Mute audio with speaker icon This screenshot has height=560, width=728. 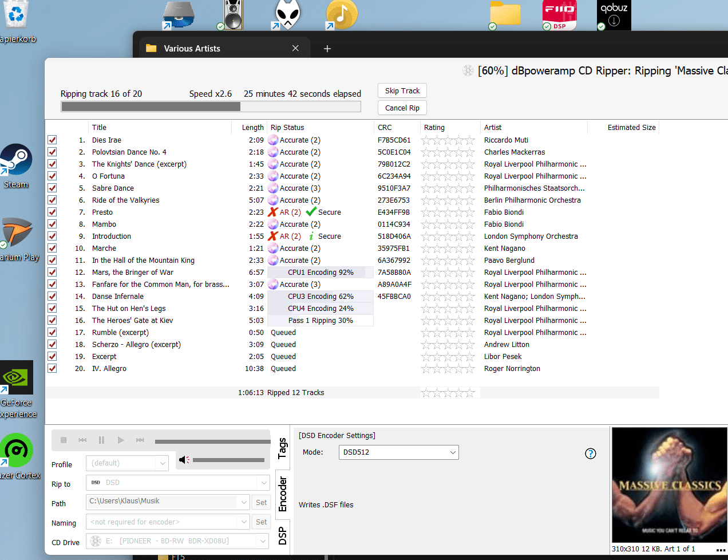pyautogui.click(x=184, y=460)
